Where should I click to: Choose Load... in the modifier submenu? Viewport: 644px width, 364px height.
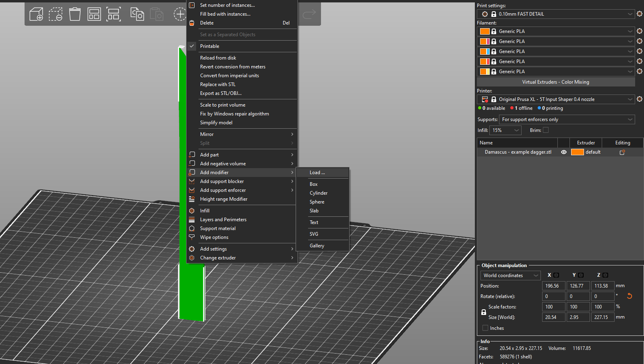pos(323,173)
